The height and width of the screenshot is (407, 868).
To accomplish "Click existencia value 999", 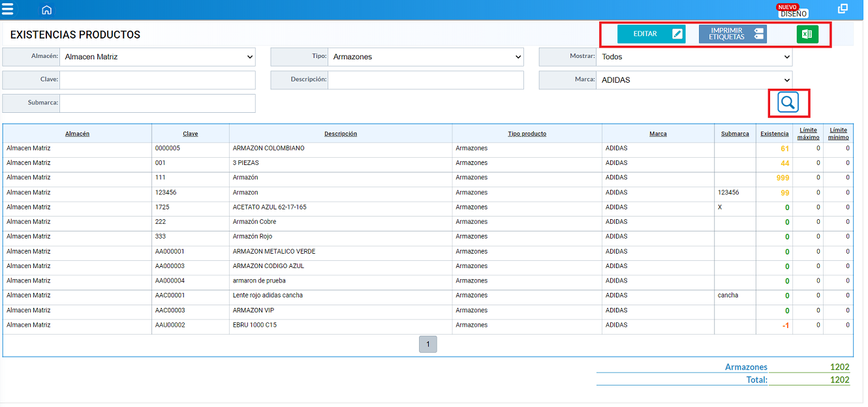I will click(x=783, y=178).
